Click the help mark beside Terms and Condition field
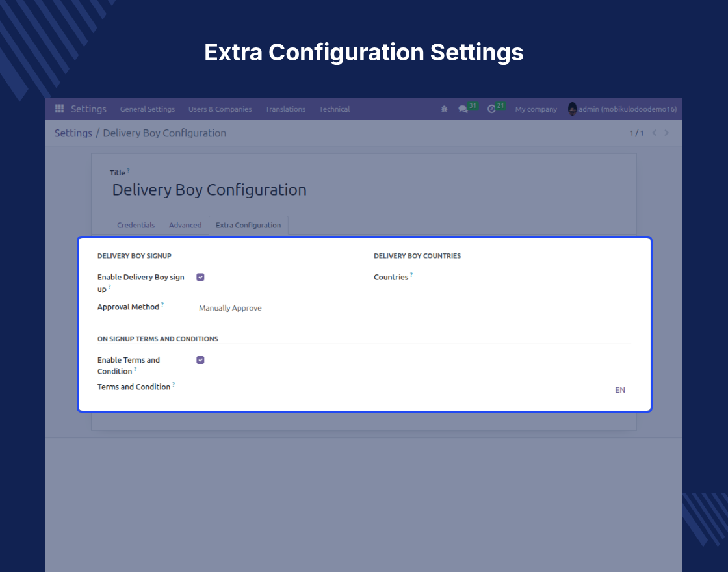The height and width of the screenshot is (572, 728). pyautogui.click(x=174, y=384)
